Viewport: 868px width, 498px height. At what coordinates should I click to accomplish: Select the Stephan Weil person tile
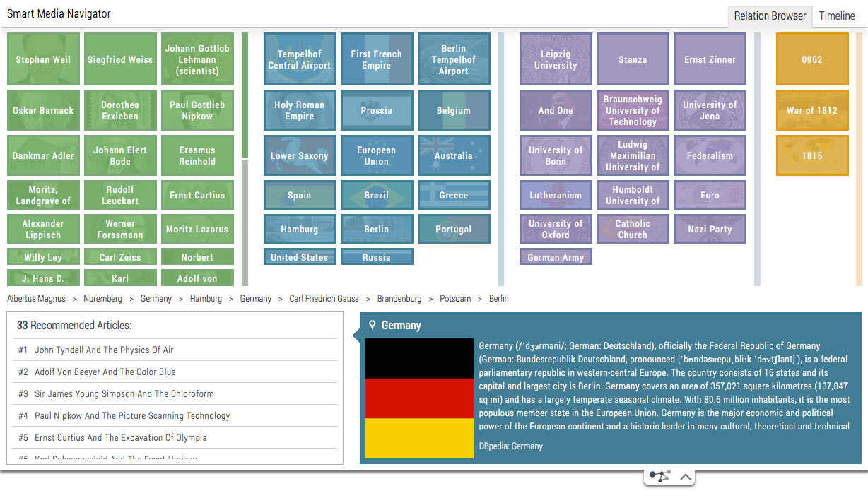[43, 59]
